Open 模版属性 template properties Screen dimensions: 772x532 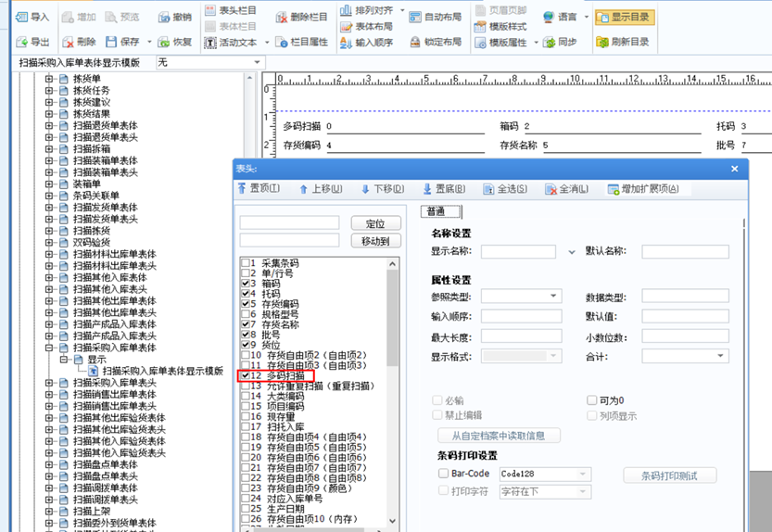click(x=500, y=43)
